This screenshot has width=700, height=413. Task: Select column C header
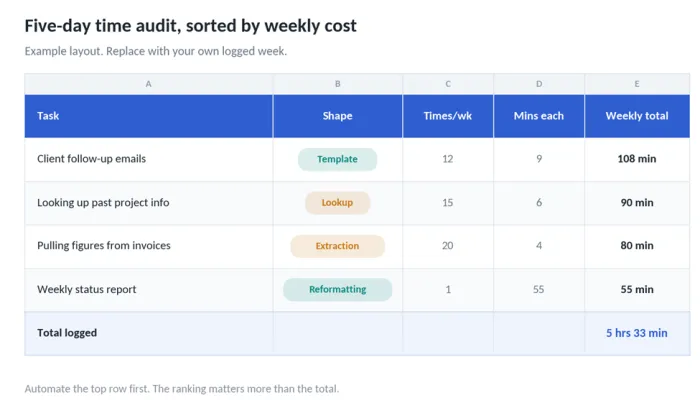448,84
